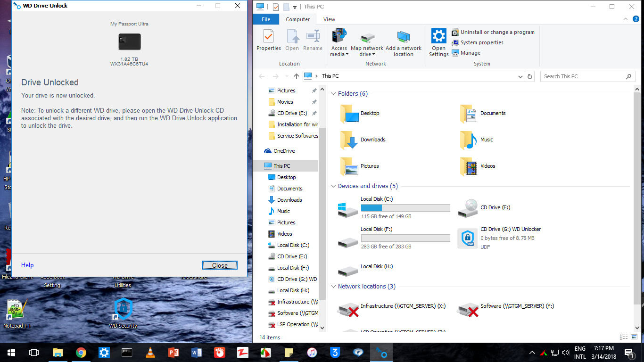Select LSP Operation in the navigation pane
The image size is (644, 362).
point(293,324)
